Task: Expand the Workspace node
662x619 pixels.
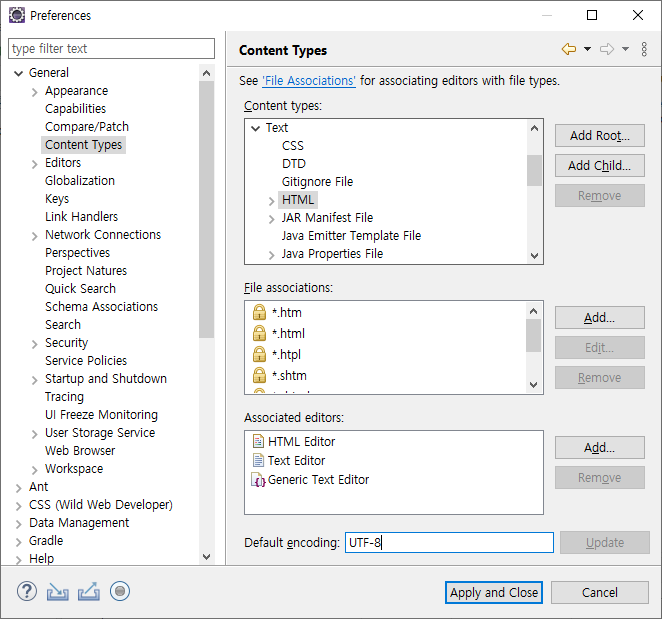Action: pyautogui.click(x=35, y=470)
